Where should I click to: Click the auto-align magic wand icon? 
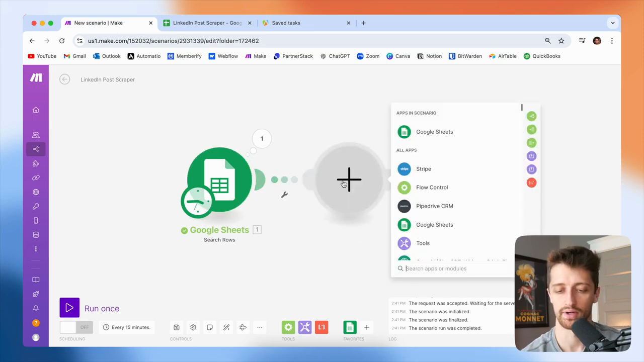point(226,327)
